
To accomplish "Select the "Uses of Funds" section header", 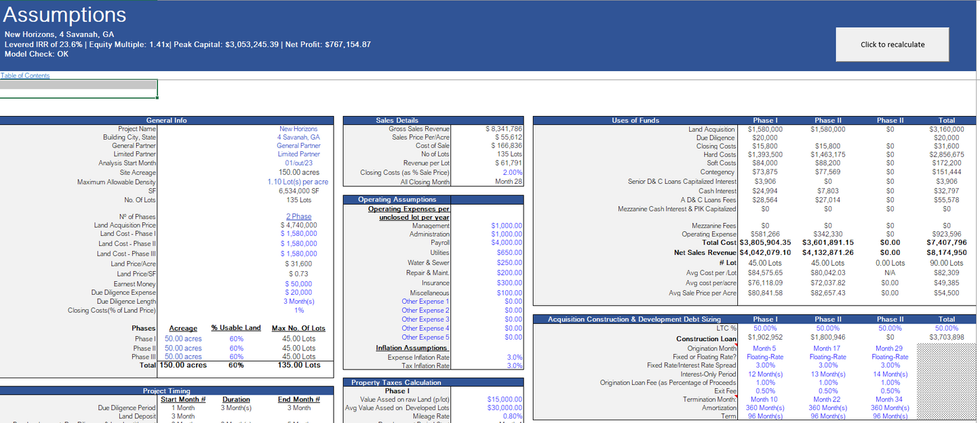I will click(635, 121).
